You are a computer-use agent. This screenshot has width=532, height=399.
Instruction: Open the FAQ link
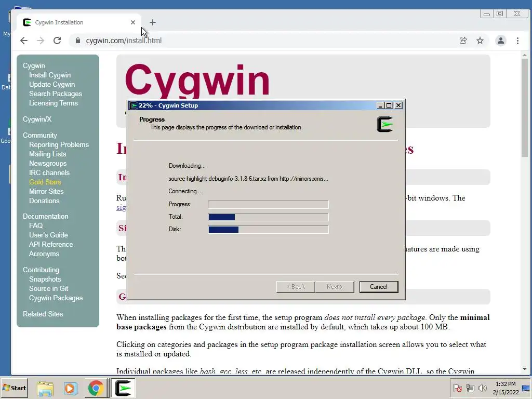pyautogui.click(x=36, y=225)
